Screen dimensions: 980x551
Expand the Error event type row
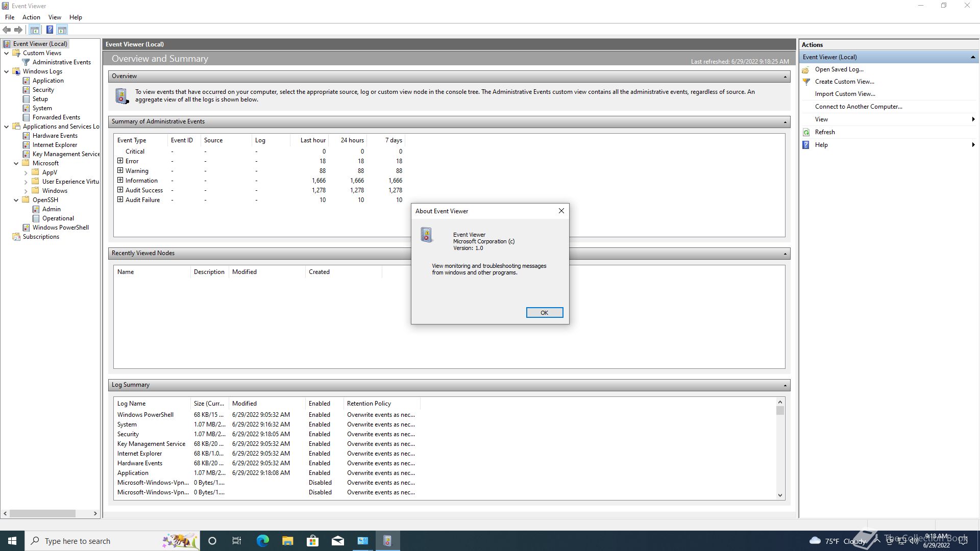click(120, 161)
